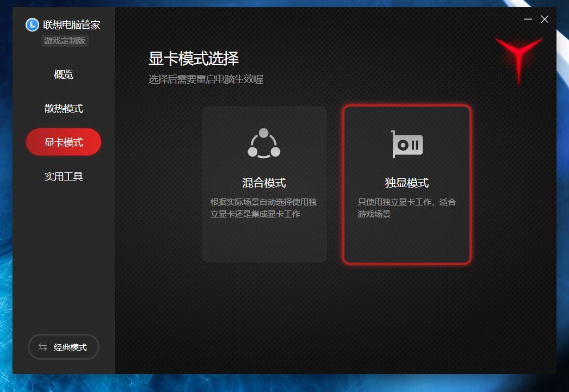Choose the 独显模式 discrete mode card

point(407,184)
